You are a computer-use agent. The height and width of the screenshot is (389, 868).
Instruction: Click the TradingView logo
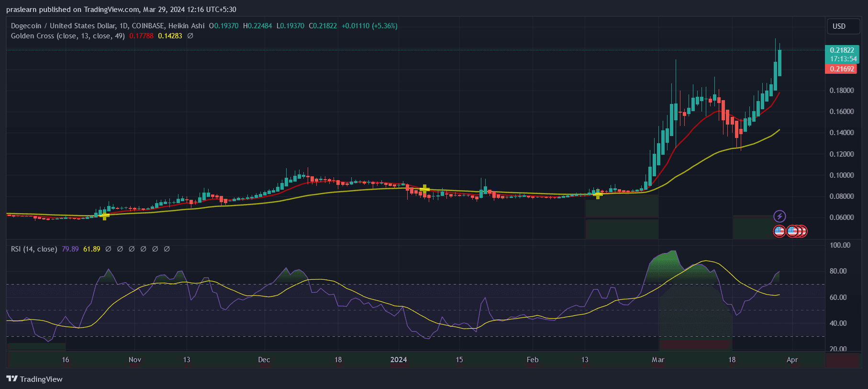34,379
